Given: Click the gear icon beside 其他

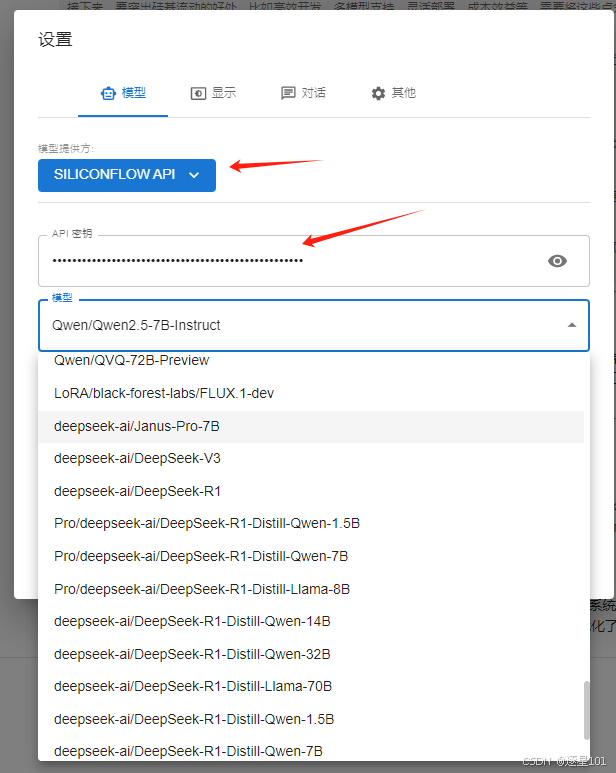Looking at the screenshot, I should point(378,93).
